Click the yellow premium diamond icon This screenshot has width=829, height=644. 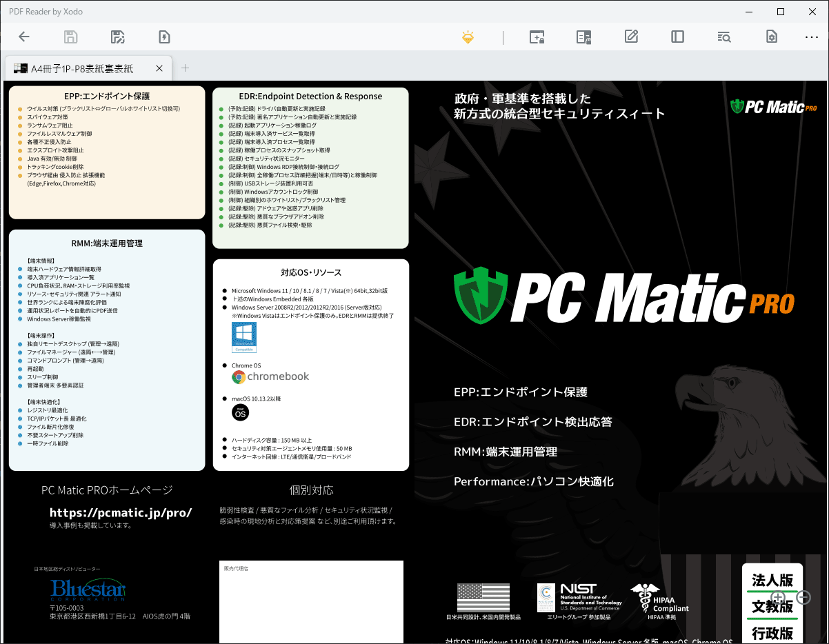[468, 37]
